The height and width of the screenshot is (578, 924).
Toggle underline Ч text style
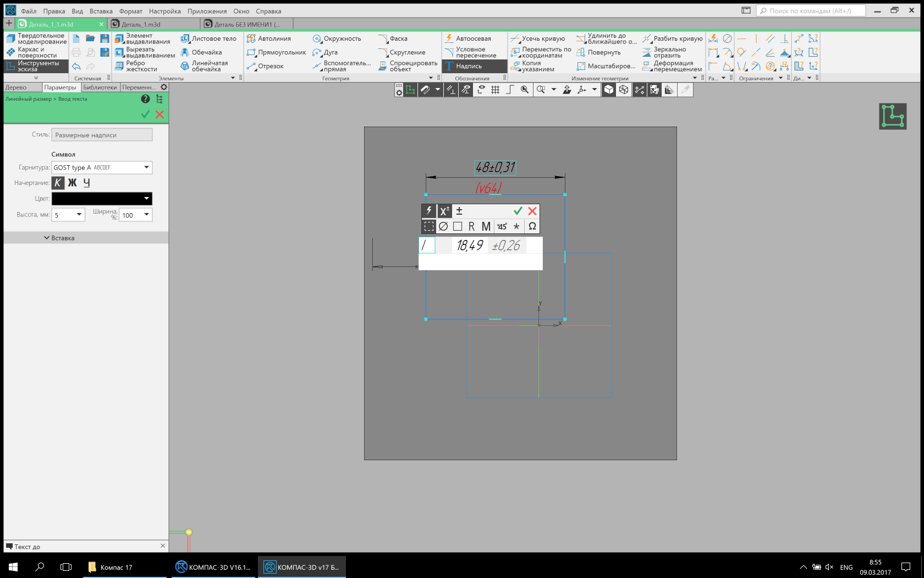click(x=86, y=183)
